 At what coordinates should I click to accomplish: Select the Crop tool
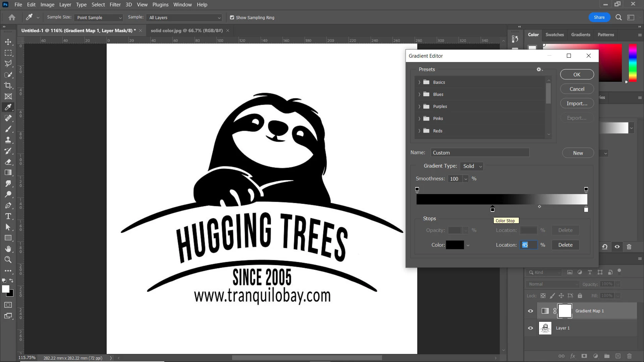(x=8, y=85)
